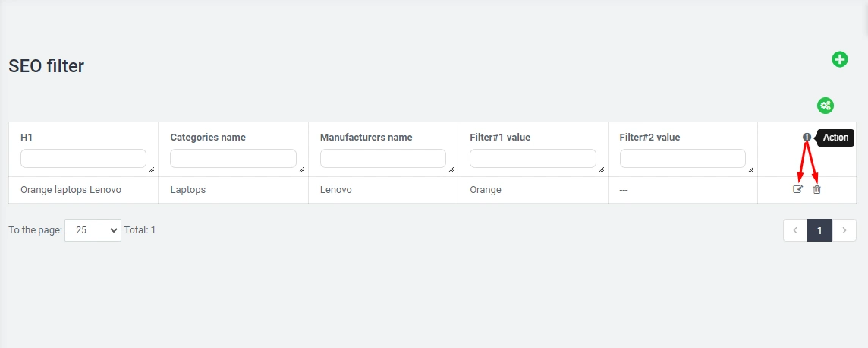Image resolution: width=868 pixels, height=348 pixels.
Task: Click the Orange filter value cell
Action: click(x=486, y=190)
